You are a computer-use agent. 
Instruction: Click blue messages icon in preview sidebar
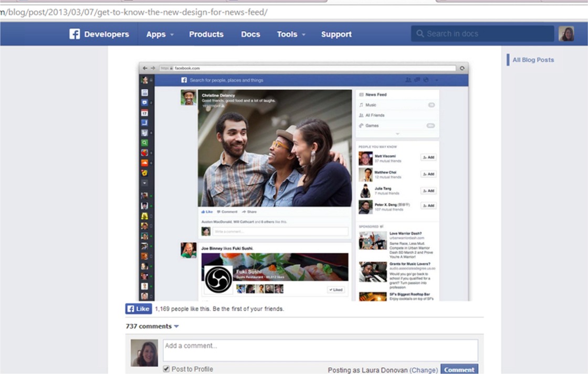(x=144, y=102)
